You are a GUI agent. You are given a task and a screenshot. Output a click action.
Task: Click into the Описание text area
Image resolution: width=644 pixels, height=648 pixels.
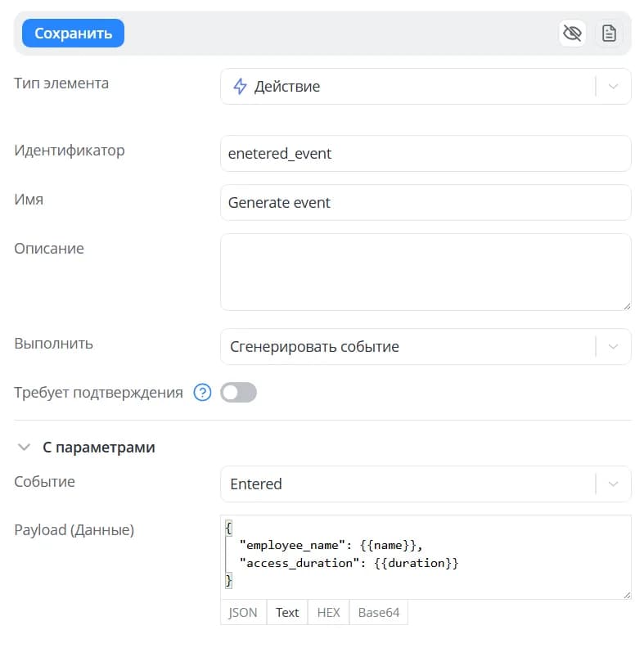click(x=426, y=272)
